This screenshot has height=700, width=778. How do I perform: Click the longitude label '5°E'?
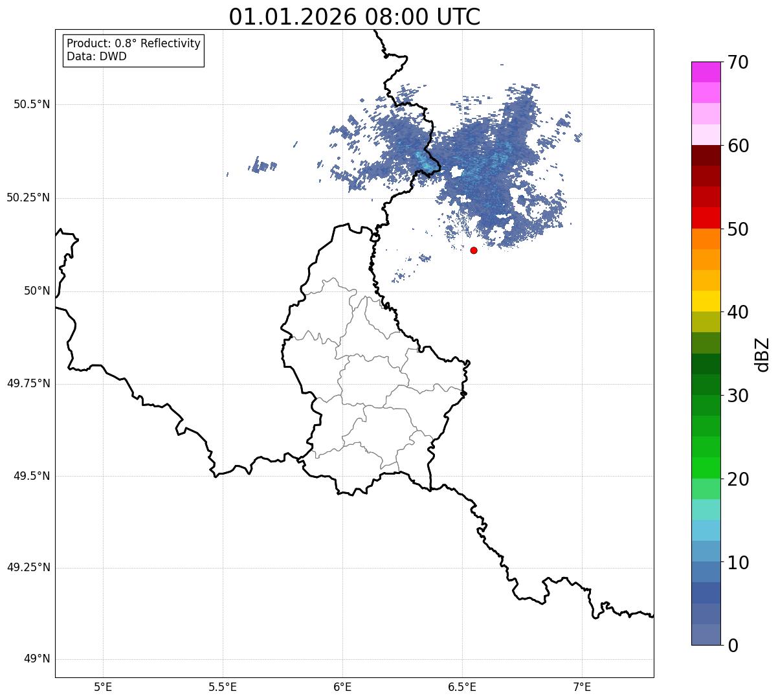point(103,687)
